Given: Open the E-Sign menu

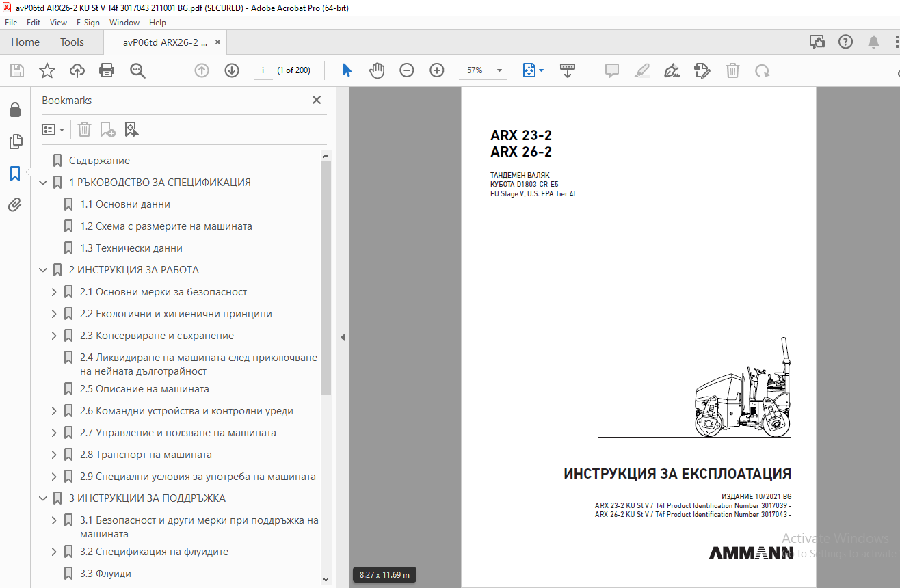Looking at the screenshot, I should coord(88,23).
